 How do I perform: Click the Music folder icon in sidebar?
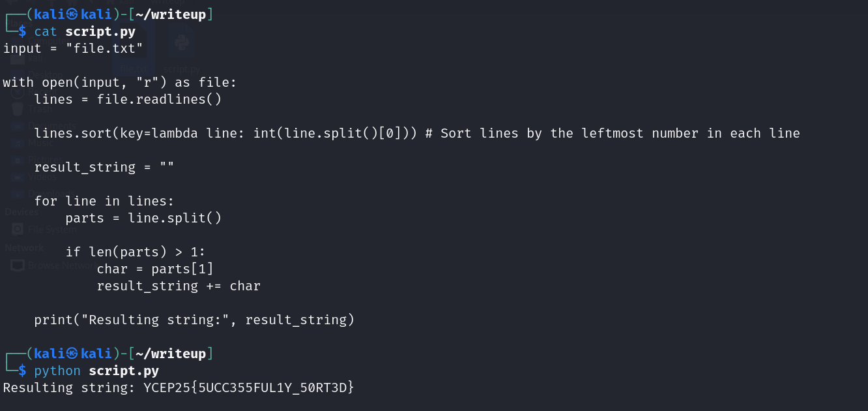click(x=18, y=142)
